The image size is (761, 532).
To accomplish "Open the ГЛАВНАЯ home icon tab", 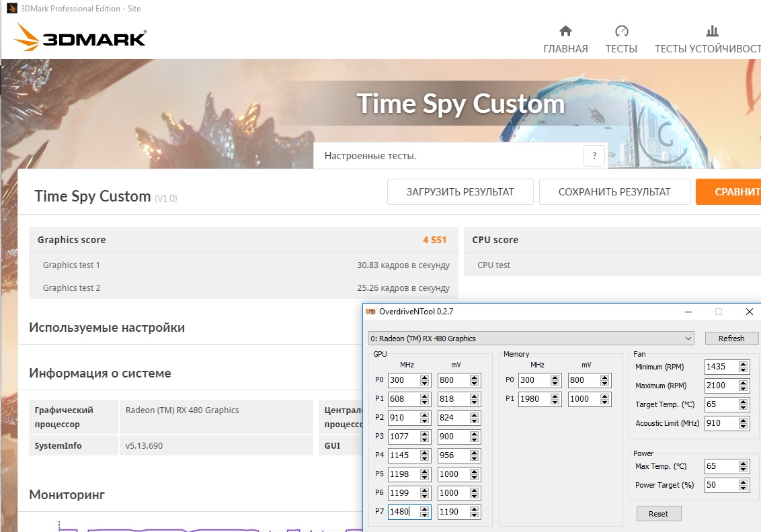I will [x=565, y=40].
